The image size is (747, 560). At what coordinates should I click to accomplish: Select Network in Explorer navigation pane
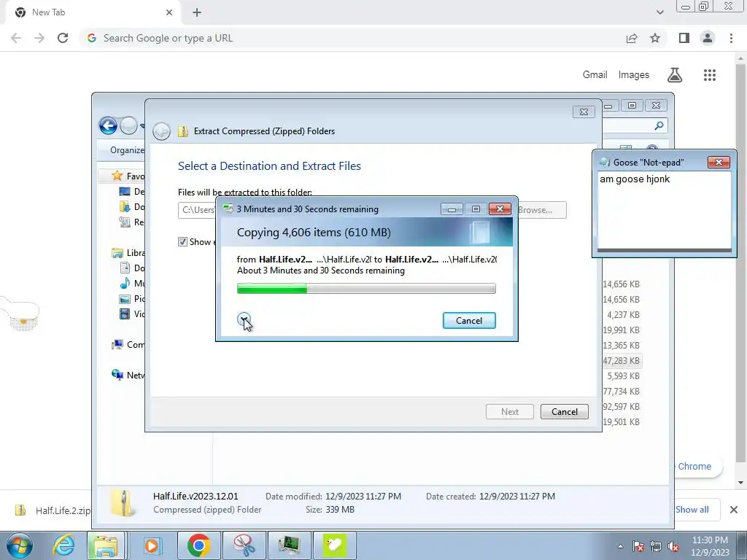pos(128,376)
